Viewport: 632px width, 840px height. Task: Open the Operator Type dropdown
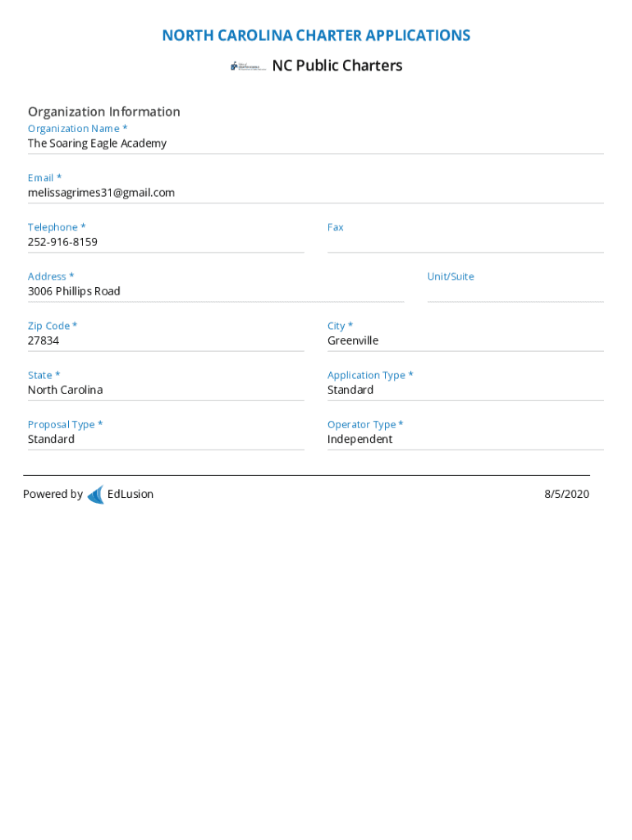pyautogui.click(x=465, y=439)
